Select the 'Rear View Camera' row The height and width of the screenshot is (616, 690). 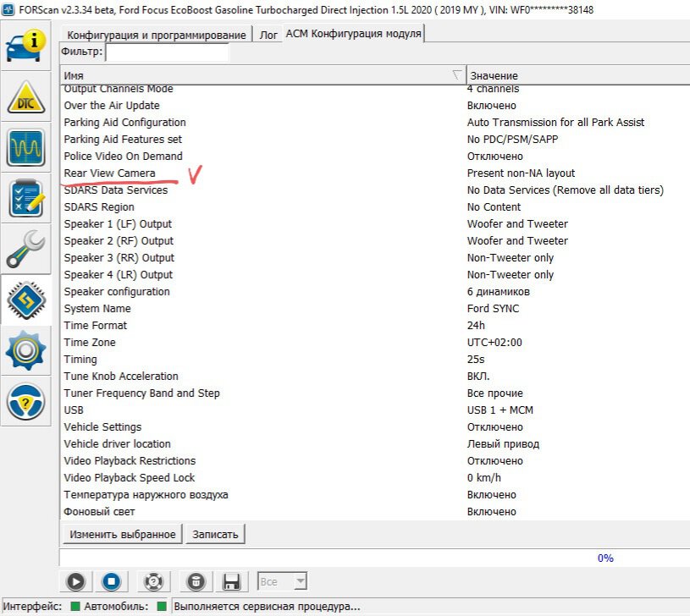375,173
